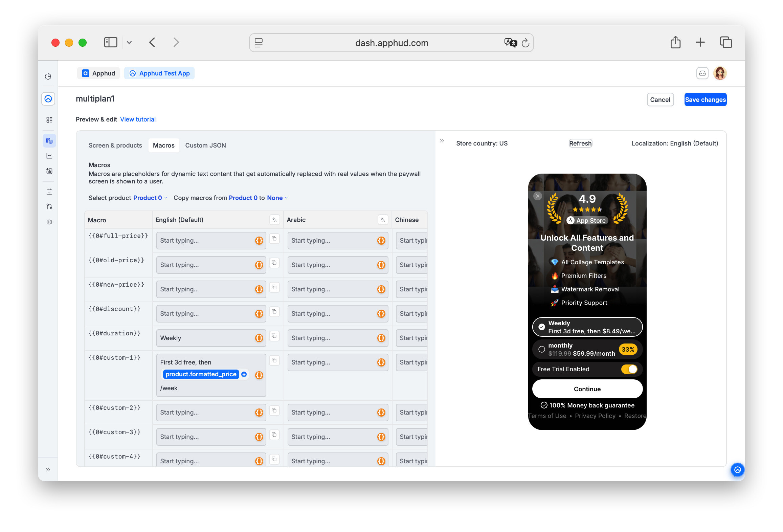Click the Refresh preview button
This screenshot has width=783, height=532.
click(x=580, y=143)
